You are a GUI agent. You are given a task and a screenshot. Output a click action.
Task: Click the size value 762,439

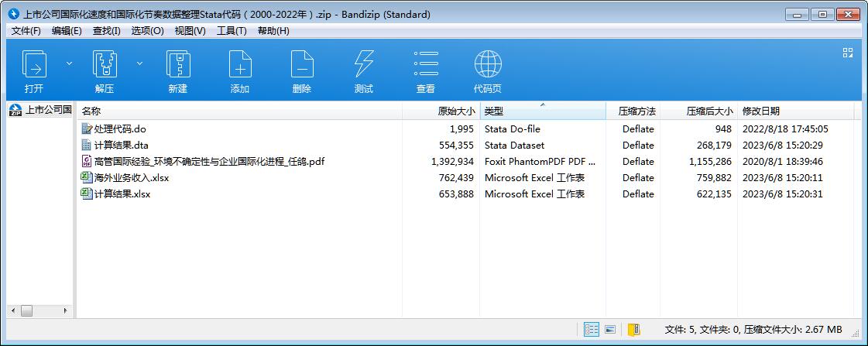click(455, 178)
